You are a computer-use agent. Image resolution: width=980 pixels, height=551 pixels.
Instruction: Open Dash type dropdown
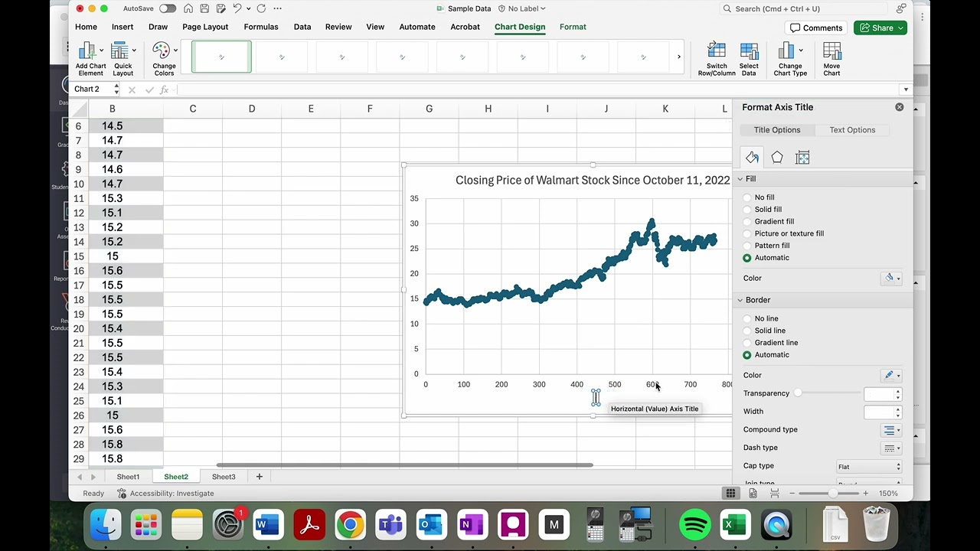click(892, 448)
